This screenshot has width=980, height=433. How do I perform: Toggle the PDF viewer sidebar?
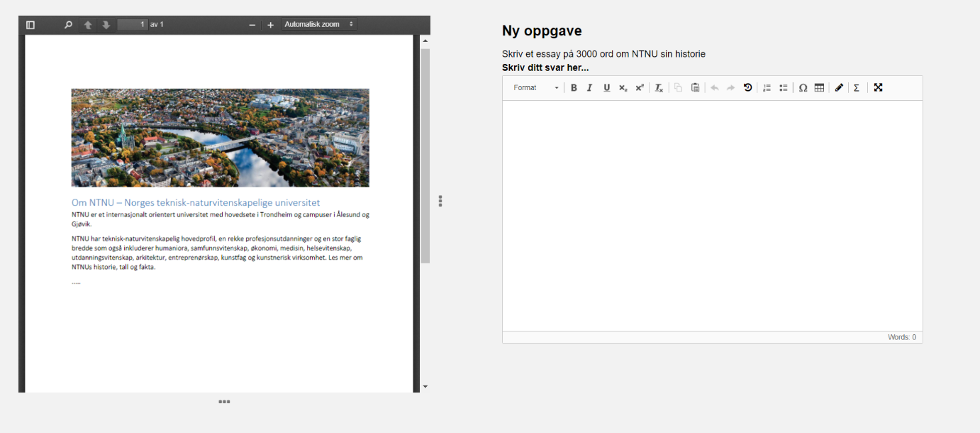(x=30, y=25)
